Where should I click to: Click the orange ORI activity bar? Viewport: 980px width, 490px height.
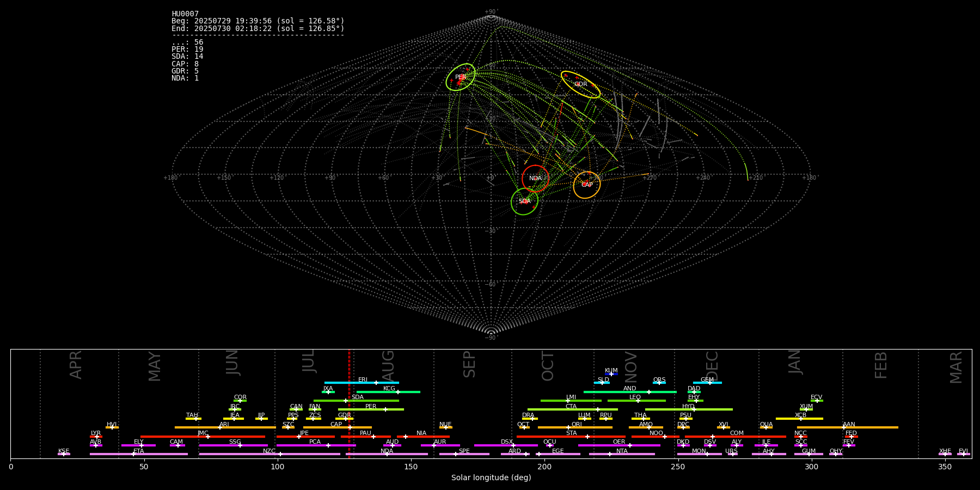click(x=575, y=427)
